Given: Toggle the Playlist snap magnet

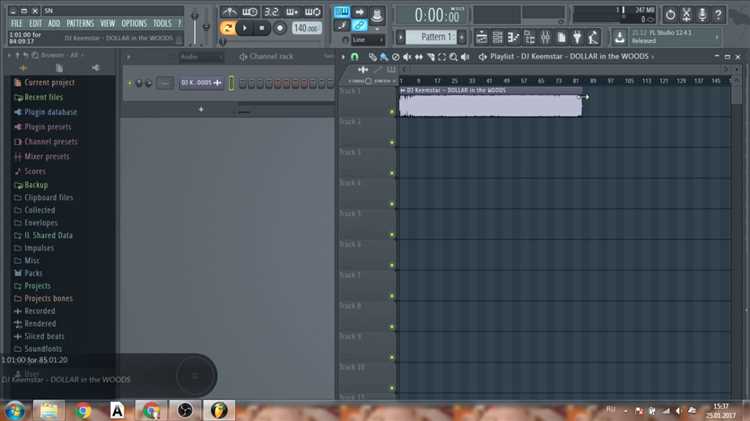Looking at the screenshot, I should (x=354, y=57).
